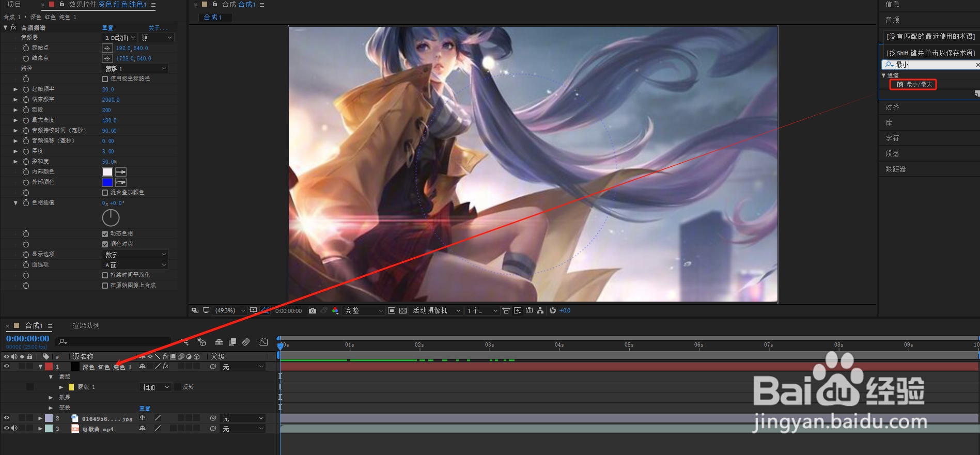Open 跟踪器 panel
This screenshot has width=980, height=455.
(x=895, y=169)
